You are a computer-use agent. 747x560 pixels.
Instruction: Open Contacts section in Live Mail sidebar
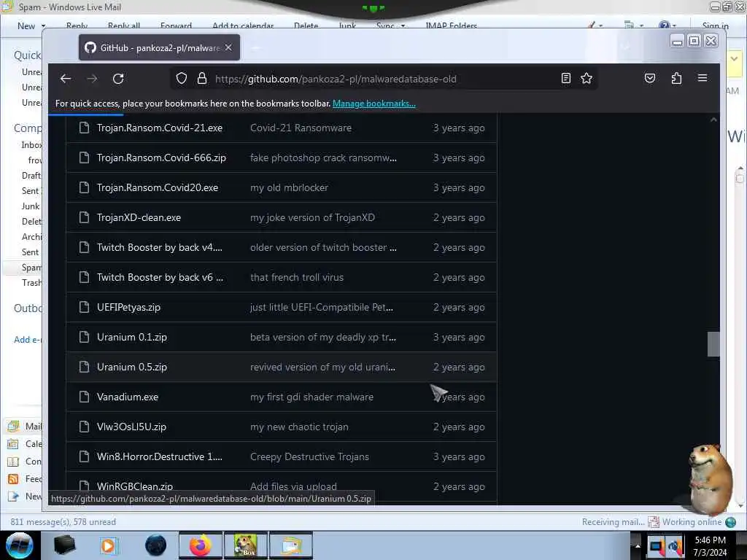click(x=25, y=462)
